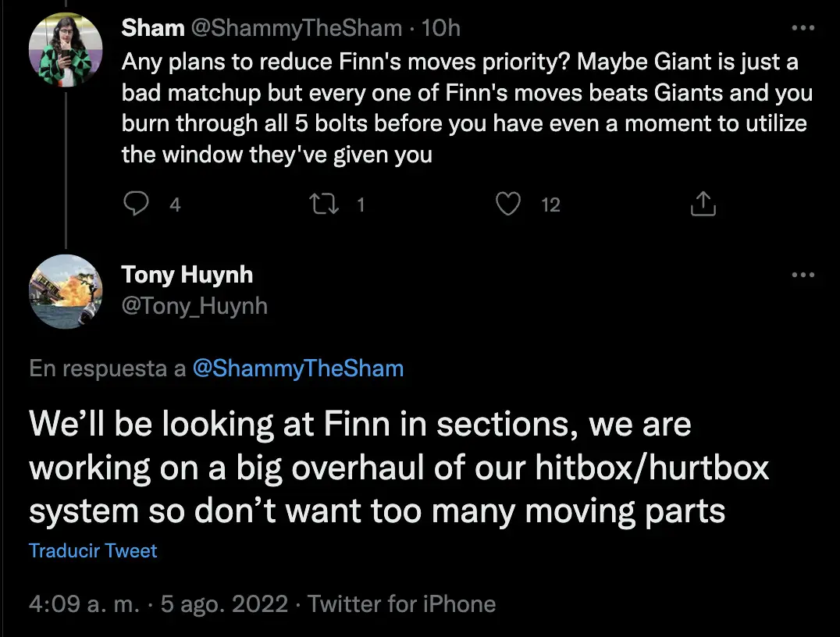Click Traducir Tweet to translate
The image size is (840, 637).
pyautogui.click(x=93, y=551)
